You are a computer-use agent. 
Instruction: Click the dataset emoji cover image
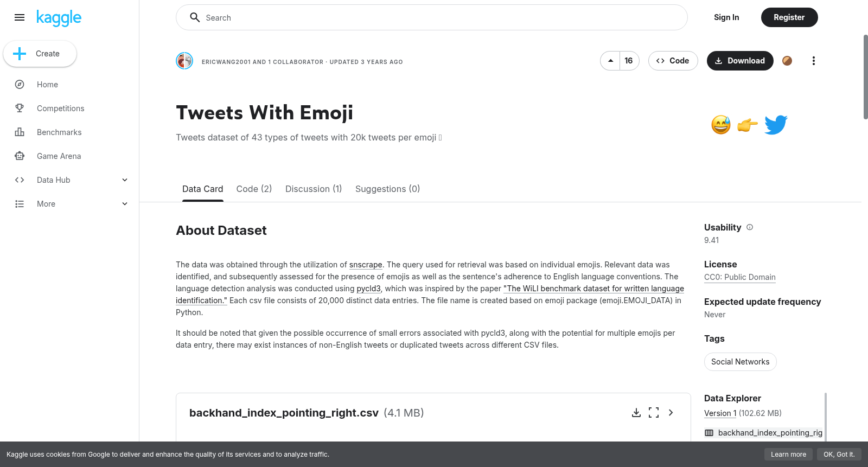point(749,125)
